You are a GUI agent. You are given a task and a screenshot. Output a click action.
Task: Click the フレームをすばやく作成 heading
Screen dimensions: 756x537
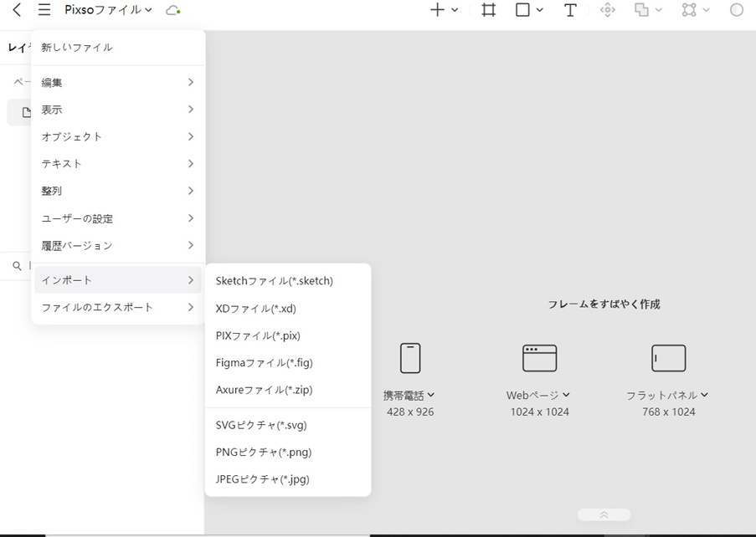(x=604, y=304)
